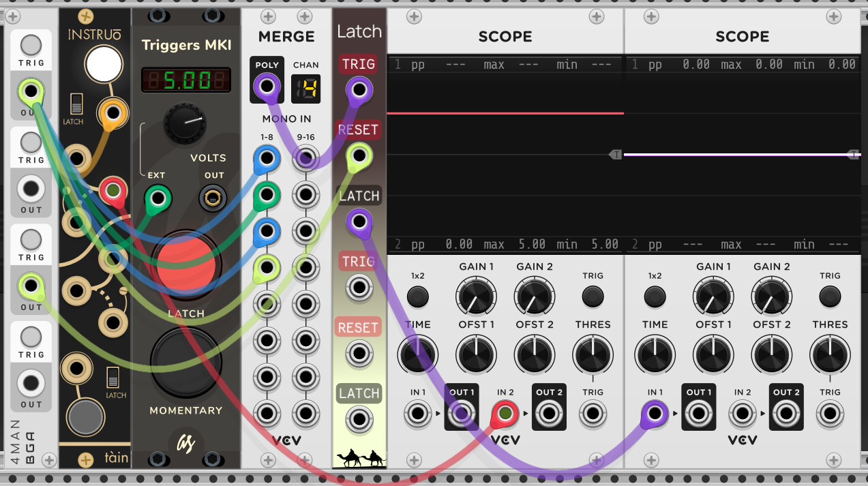Click the red-cabled jack on Instruo tàin
This screenshot has height=486, width=868.
pos(112,189)
